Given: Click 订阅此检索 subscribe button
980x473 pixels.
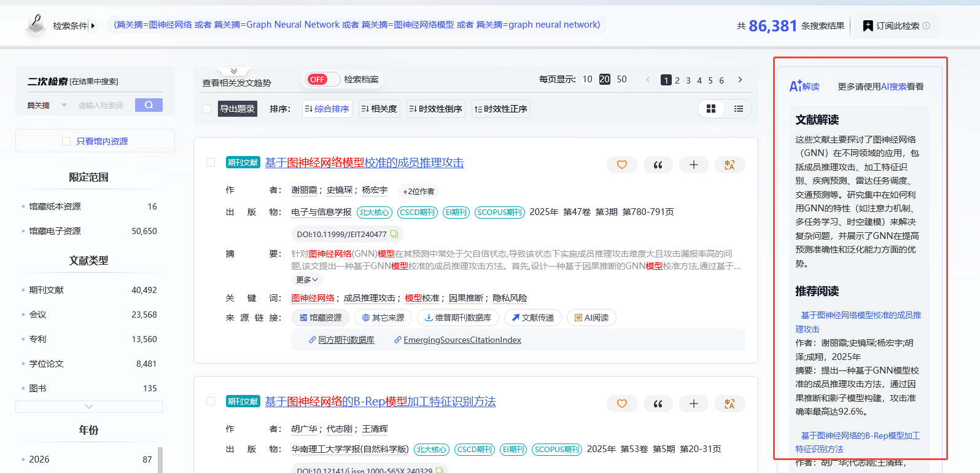Looking at the screenshot, I should click(x=896, y=26).
